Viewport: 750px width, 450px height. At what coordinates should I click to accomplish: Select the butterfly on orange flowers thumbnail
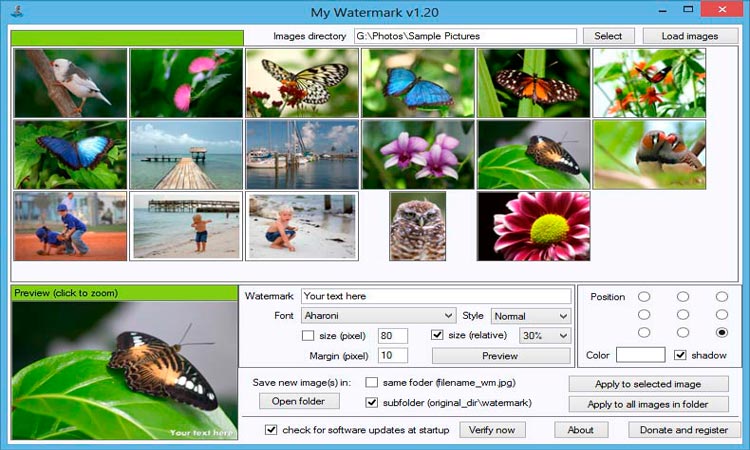coord(649,83)
